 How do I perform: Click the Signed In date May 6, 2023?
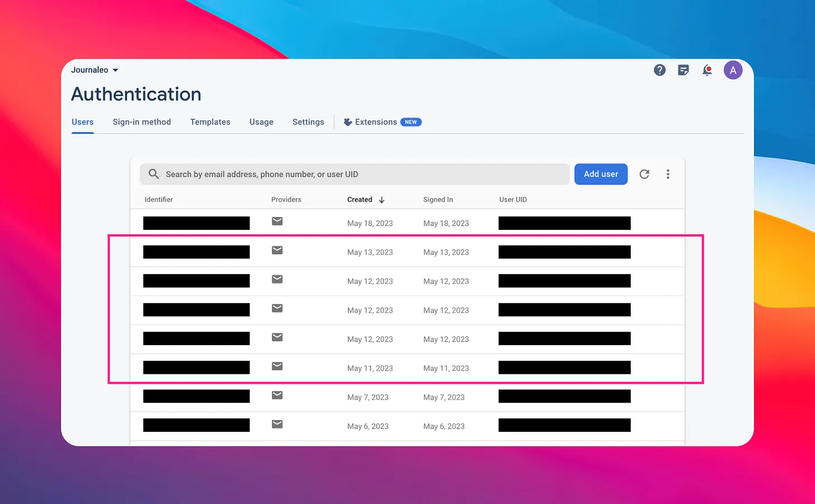(x=444, y=426)
